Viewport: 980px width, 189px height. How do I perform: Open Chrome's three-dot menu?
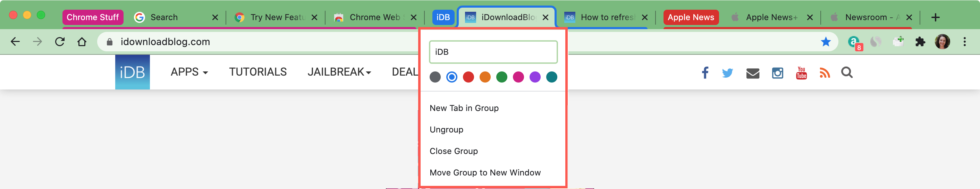[964, 42]
